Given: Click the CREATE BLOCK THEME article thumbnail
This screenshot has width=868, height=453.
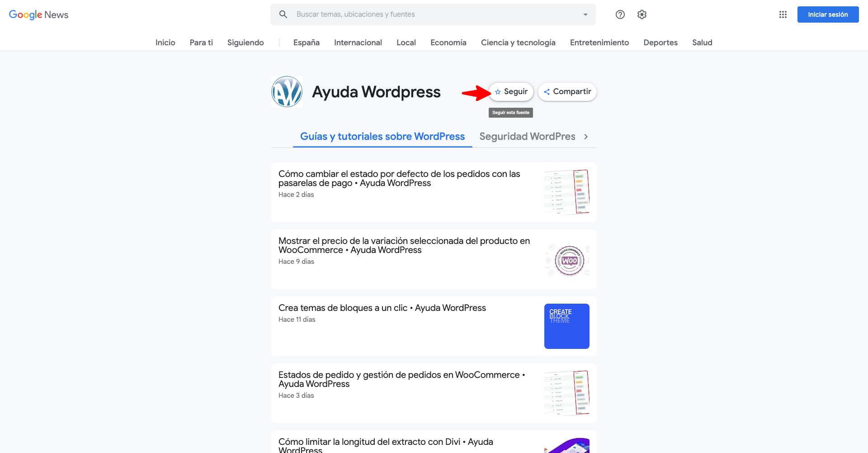Looking at the screenshot, I should pyautogui.click(x=566, y=326).
